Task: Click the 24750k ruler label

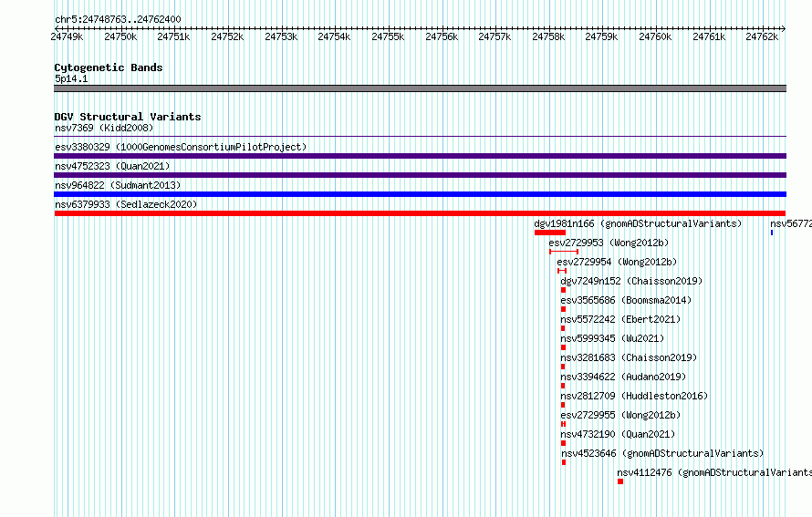Action: click(x=120, y=36)
